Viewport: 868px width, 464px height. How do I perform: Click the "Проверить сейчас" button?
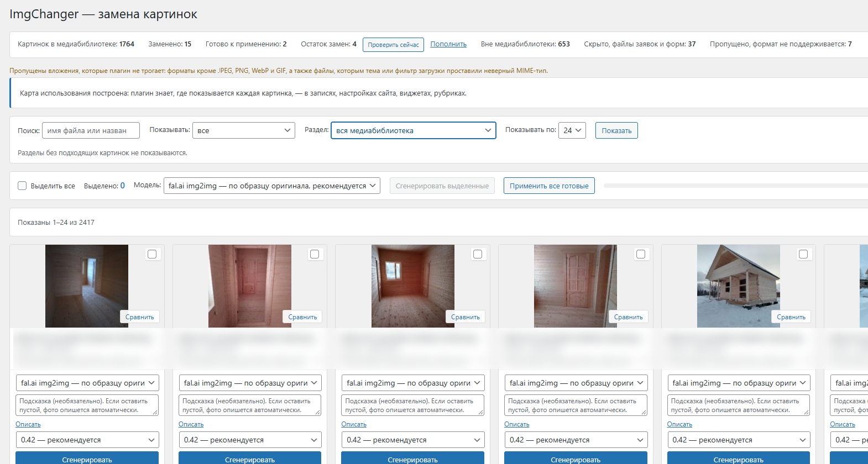(x=393, y=45)
